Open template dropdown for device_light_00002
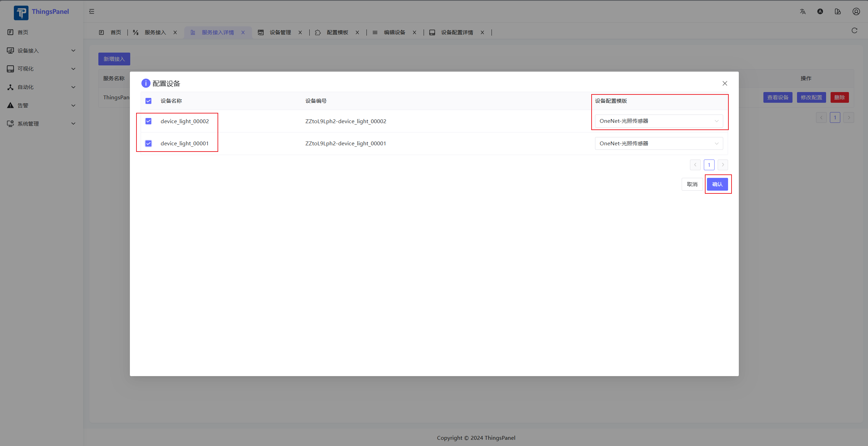This screenshot has width=868, height=446. click(x=658, y=121)
